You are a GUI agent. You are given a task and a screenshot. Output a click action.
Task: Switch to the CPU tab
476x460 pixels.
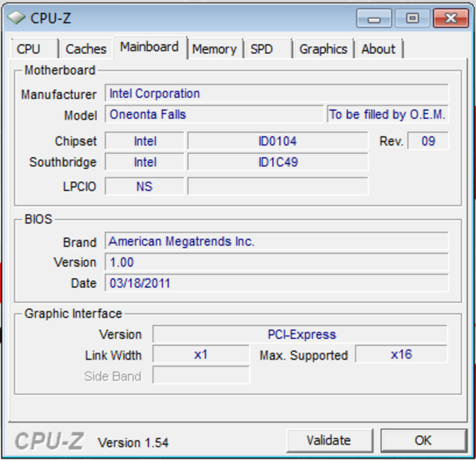tap(34, 48)
